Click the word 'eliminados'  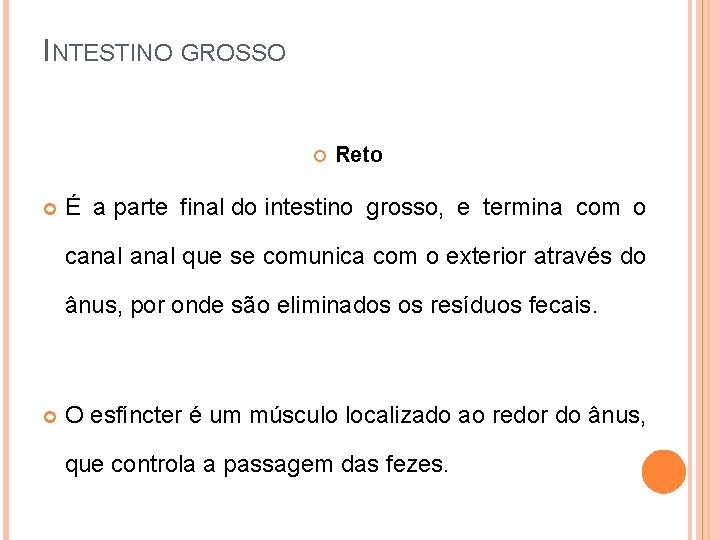click(x=329, y=306)
